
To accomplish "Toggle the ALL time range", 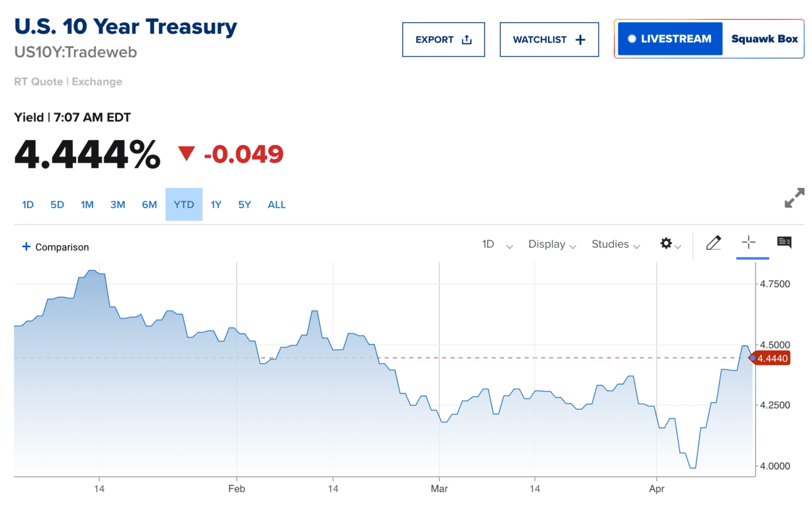I will [x=277, y=204].
